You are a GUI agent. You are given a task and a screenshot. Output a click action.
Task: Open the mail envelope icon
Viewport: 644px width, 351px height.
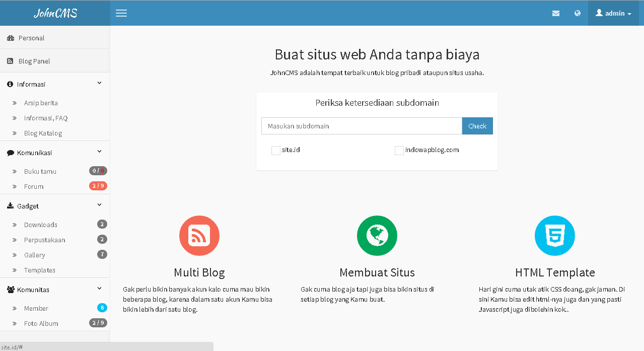(x=556, y=14)
